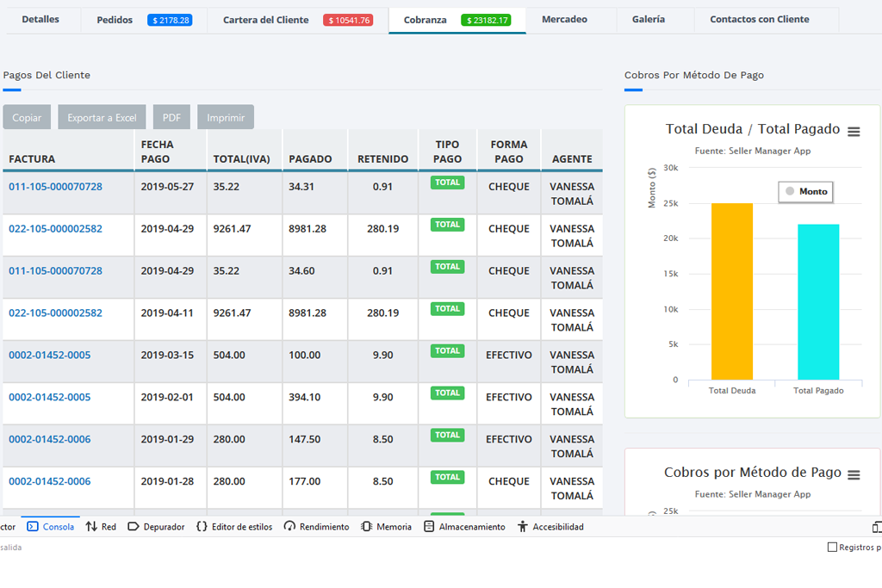Open invoice 011-105-000070728 paid 2019-04-29
This screenshot has width=882, height=588.
[55, 271]
